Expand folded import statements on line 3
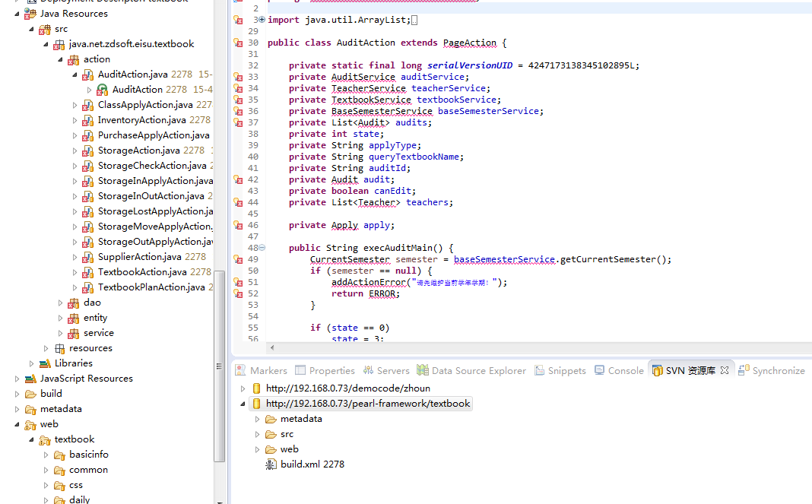Viewport: 812px width, 504px height. (262, 20)
